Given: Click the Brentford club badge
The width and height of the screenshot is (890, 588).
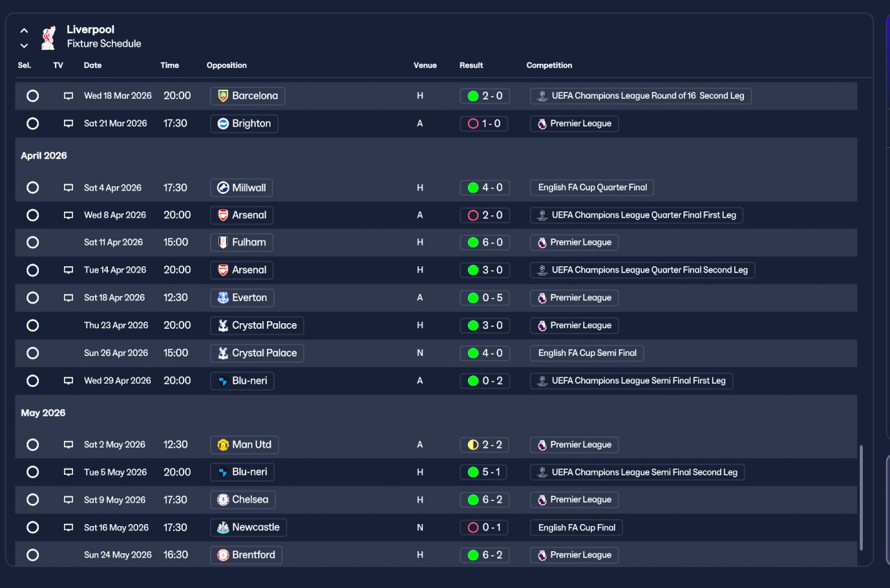Looking at the screenshot, I should click(222, 555).
